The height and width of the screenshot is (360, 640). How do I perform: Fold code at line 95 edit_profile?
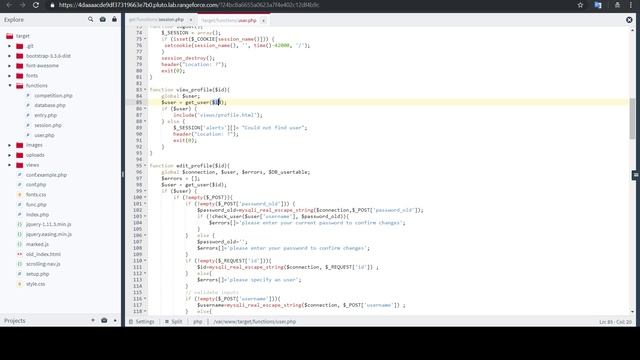[x=145, y=165]
